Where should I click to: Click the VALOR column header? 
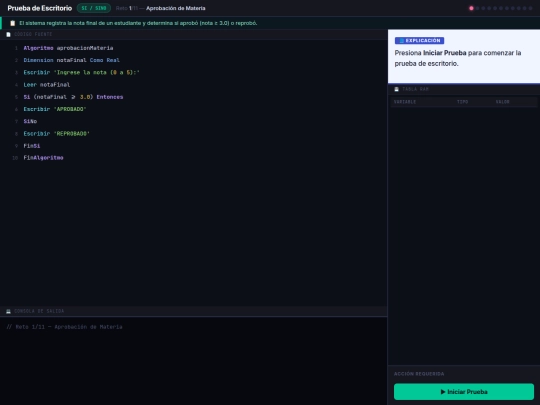(x=502, y=102)
